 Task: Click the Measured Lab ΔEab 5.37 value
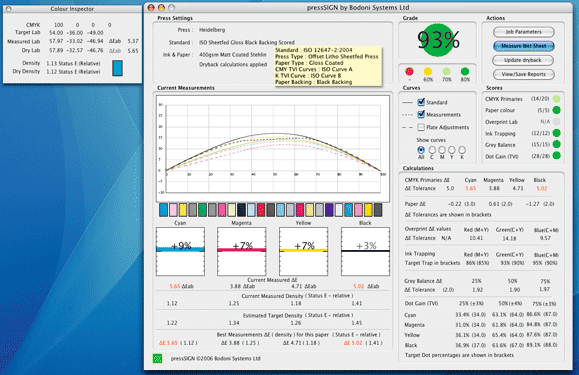point(133,41)
